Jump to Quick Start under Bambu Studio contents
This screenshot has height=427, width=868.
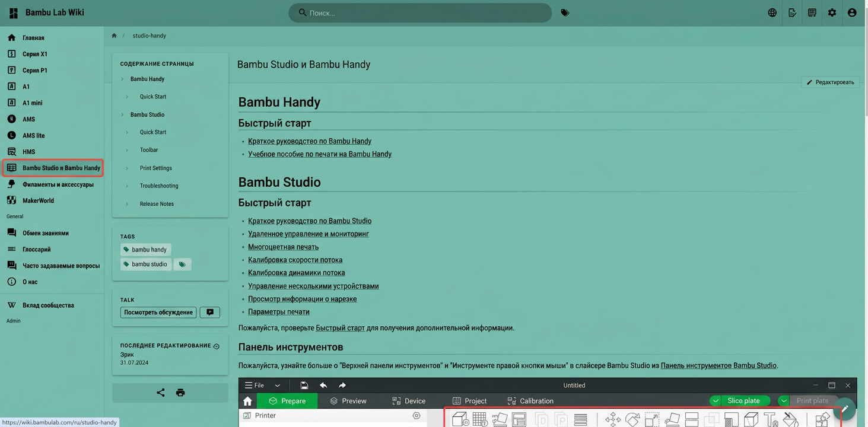tap(152, 132)
